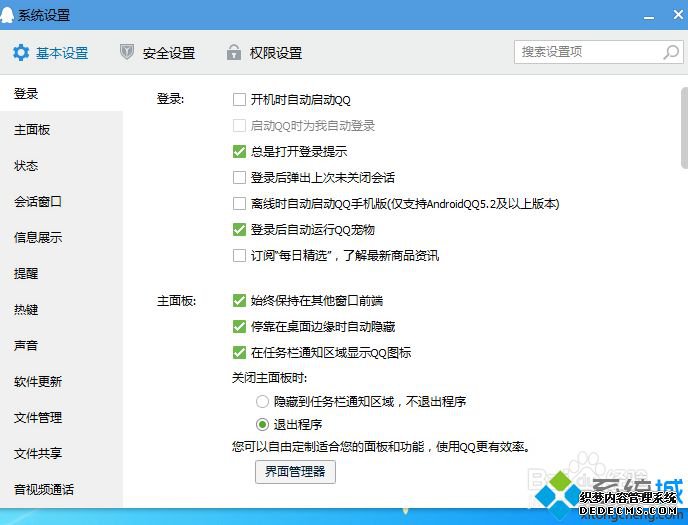Open 音视频通话 in sidebar

pyautogui.click(x=61, y=489)
